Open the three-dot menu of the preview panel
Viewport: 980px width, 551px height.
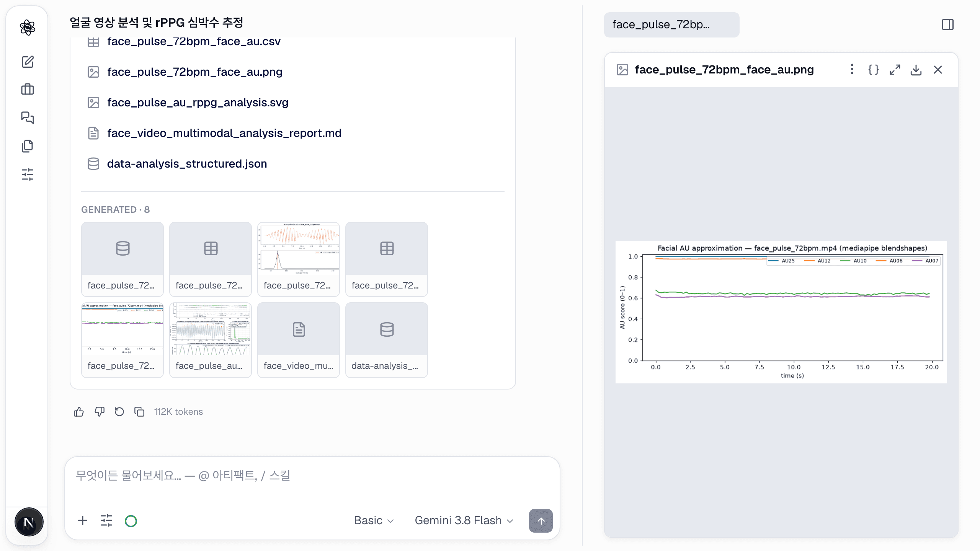(852, 69)
